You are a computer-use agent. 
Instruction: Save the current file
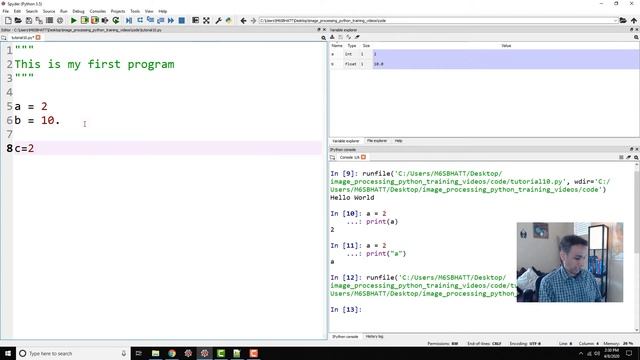29,20
